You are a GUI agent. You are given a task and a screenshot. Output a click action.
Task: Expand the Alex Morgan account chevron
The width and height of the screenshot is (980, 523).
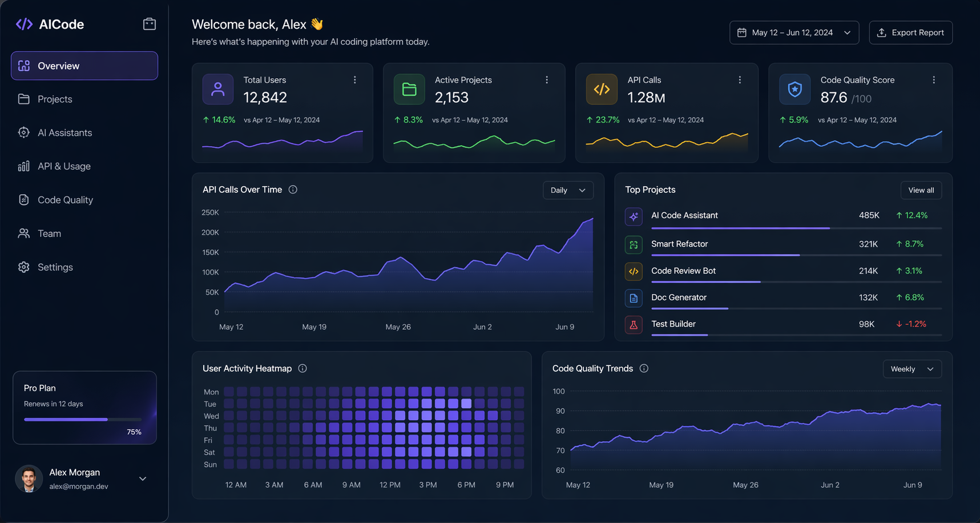(x=142, y=478)
